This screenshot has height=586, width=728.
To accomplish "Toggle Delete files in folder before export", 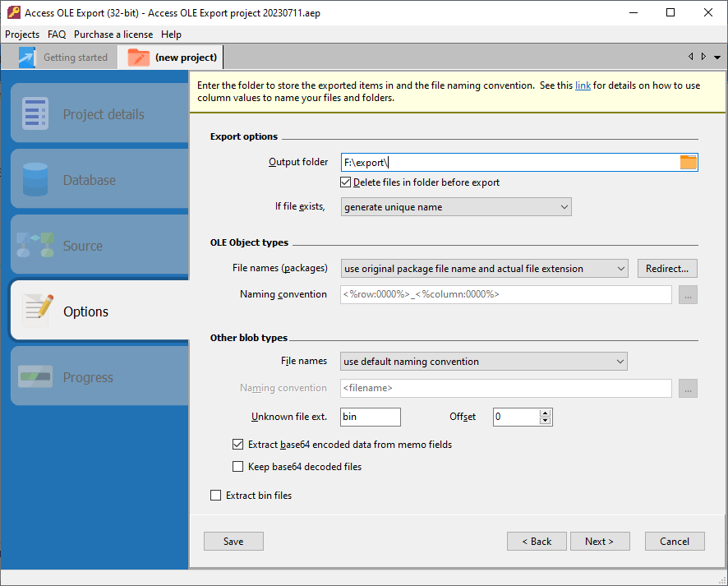I will pos(346,182).
